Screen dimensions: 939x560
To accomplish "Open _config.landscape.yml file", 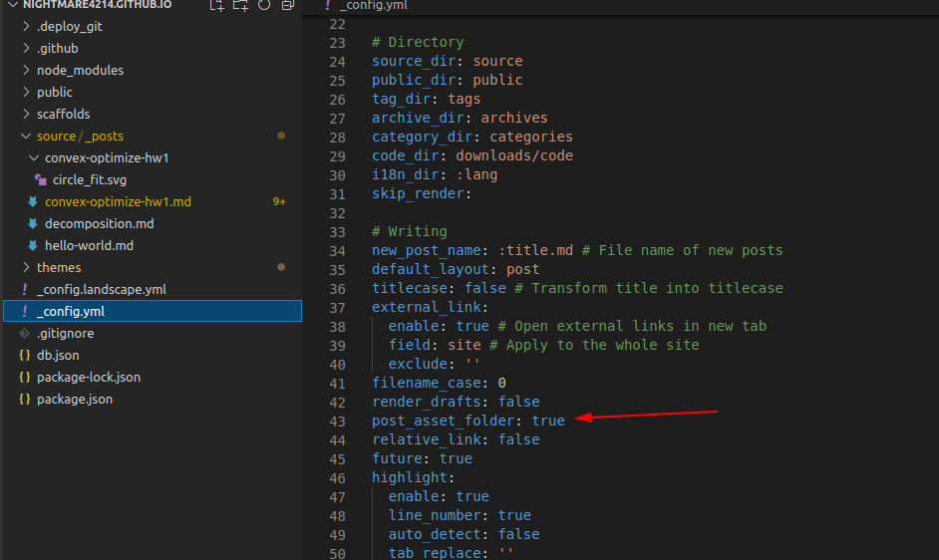I will (x=102, y=289).
